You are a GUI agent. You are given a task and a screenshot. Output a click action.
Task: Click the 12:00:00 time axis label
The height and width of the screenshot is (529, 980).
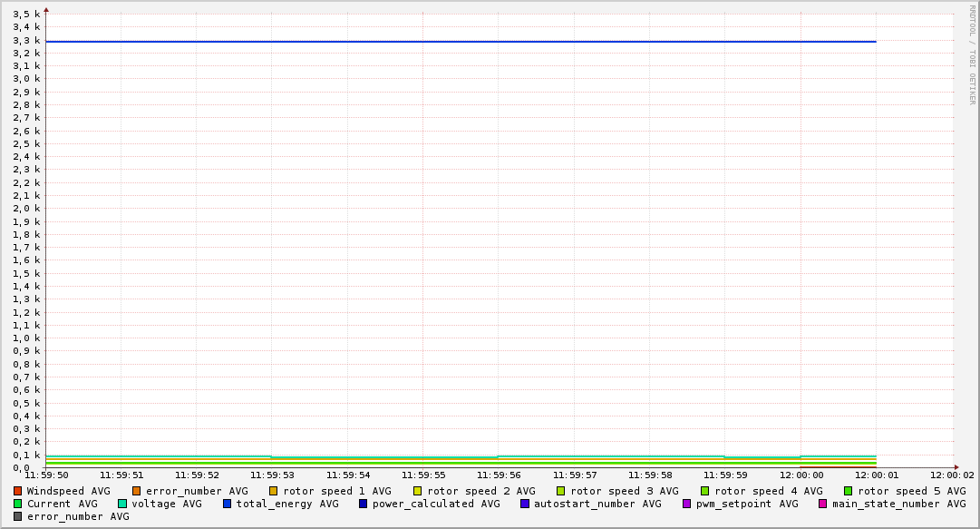(x=800, y=475)
